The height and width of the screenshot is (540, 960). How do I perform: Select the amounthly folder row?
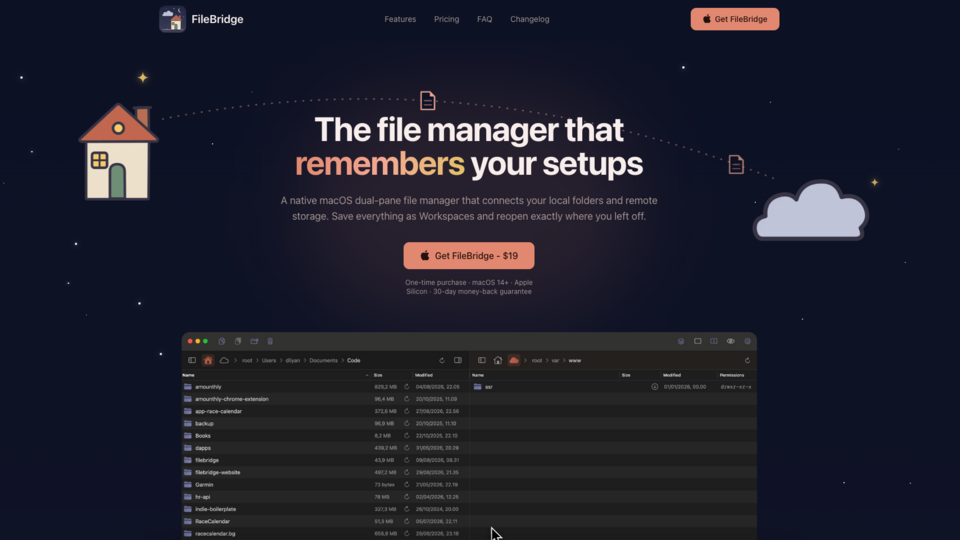[x=326, y=387]
